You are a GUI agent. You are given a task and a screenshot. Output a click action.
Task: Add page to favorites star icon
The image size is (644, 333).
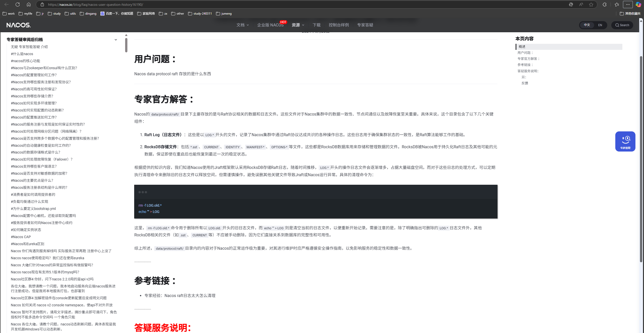[x=591, y=5]
